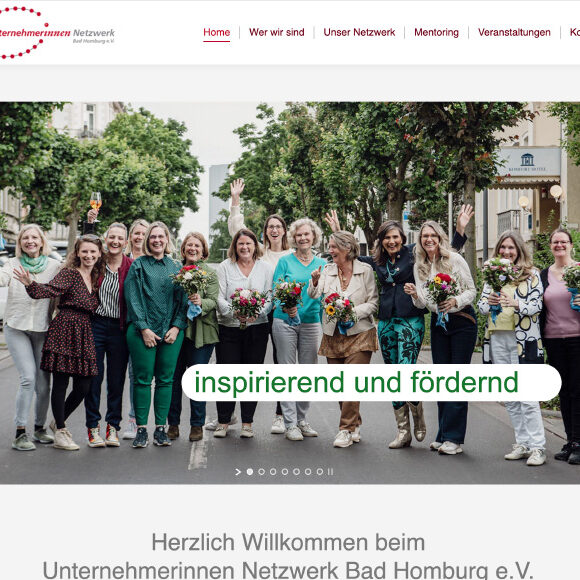Click the Unternehmerinnen Netzwerk logo
This screenshot has width=580, height=580.
[57, 33]
